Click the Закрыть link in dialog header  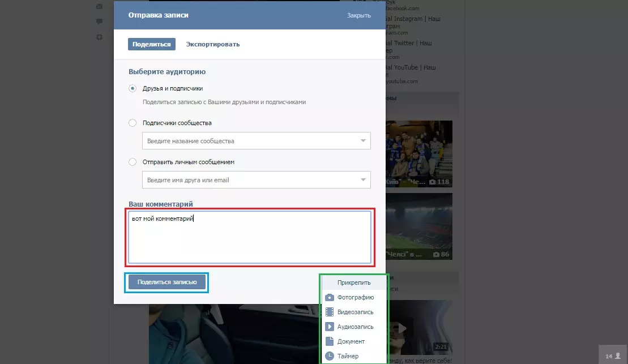(358, 15)
